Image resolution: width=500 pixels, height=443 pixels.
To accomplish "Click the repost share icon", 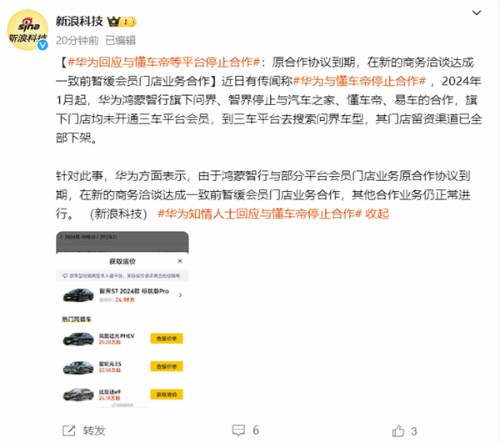I will click(69, 430).
